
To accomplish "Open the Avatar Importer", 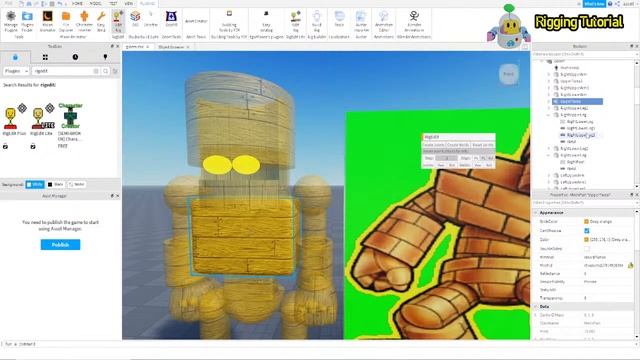I will point(361,21).
